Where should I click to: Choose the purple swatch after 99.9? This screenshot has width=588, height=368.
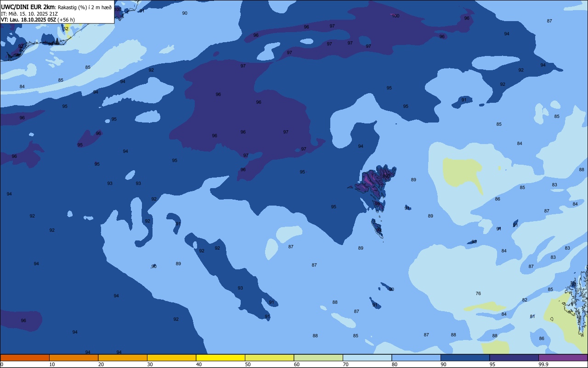(563, 357)
